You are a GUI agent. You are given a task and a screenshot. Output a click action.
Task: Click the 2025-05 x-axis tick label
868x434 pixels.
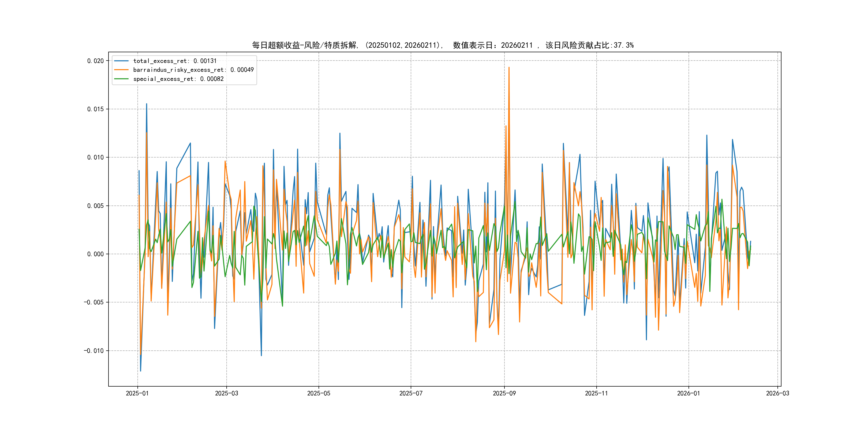coord(319,394)
